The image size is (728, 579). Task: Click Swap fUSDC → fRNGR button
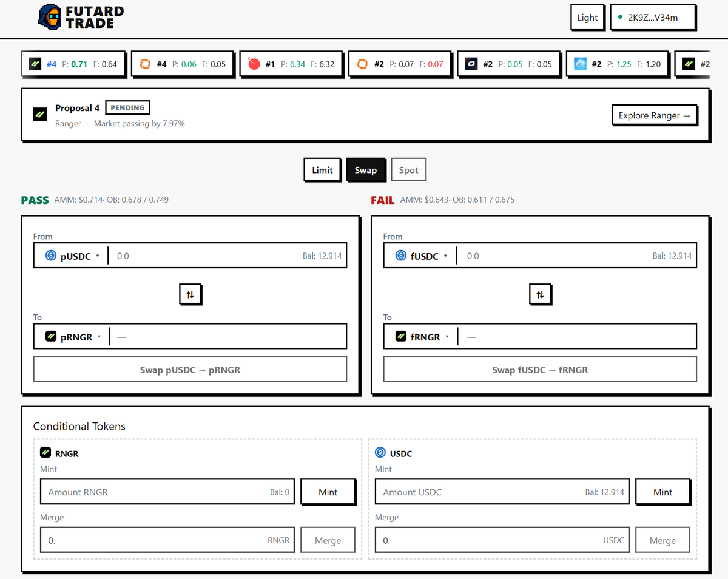540,370
